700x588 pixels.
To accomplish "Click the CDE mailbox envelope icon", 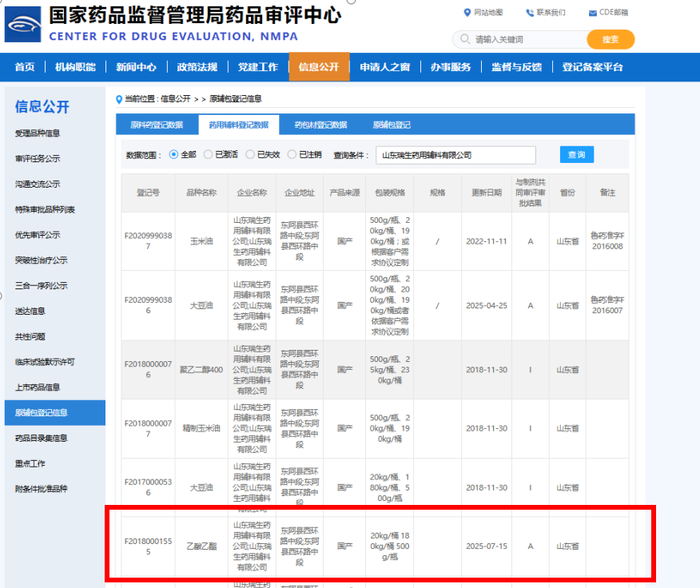I will (x=592, y=13).
